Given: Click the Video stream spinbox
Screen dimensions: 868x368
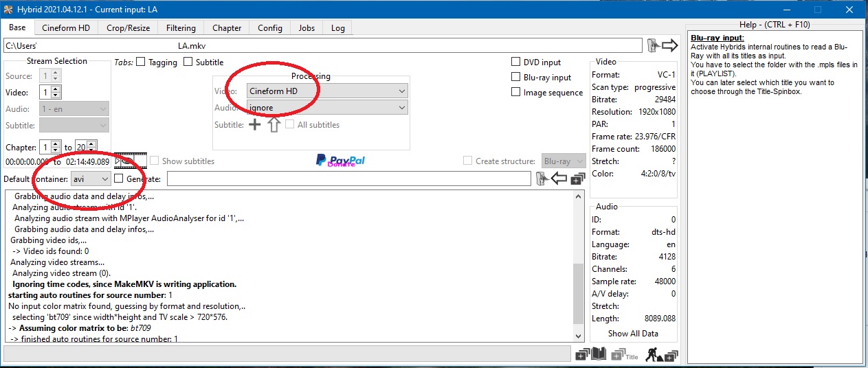Looking at the screenshot, I should coord(51,92).
